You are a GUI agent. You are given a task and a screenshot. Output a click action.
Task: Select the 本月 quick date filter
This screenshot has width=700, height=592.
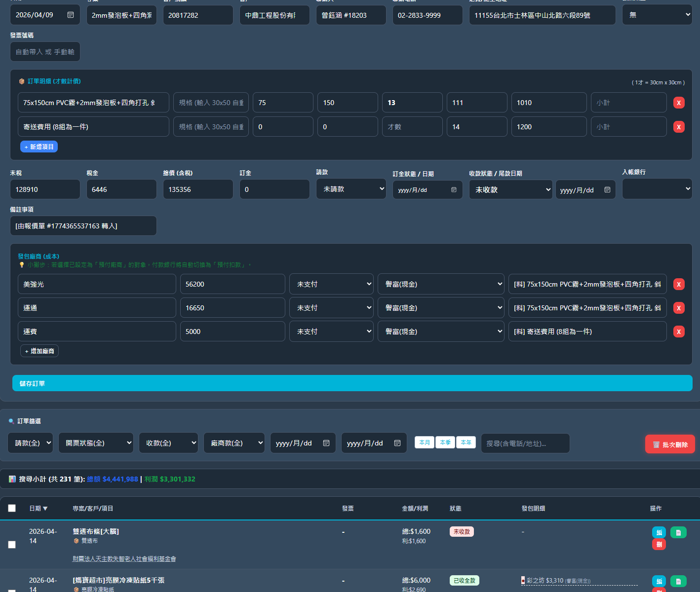(x=425, y=443)
